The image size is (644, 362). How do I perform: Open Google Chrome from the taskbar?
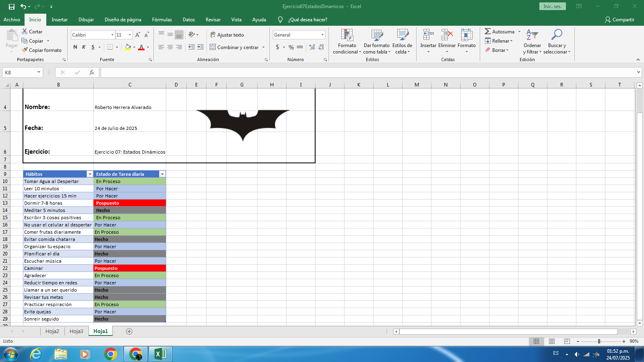click(x=111, y=354)
